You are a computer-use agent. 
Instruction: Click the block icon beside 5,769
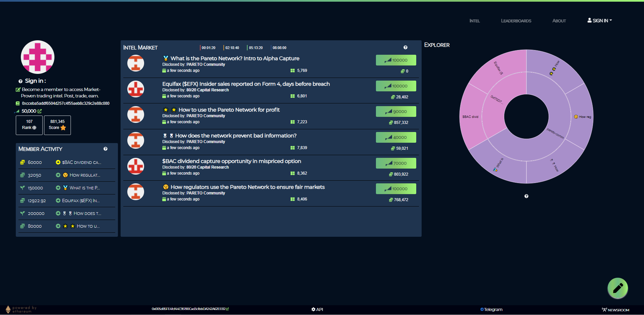pyautogui.click(x=293, y=71)
